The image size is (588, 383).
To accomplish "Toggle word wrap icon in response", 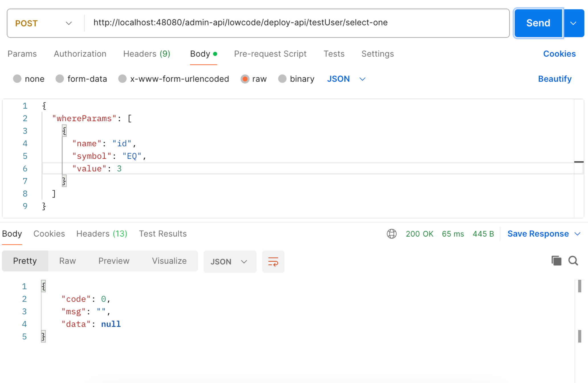I will tap(273, 261).
